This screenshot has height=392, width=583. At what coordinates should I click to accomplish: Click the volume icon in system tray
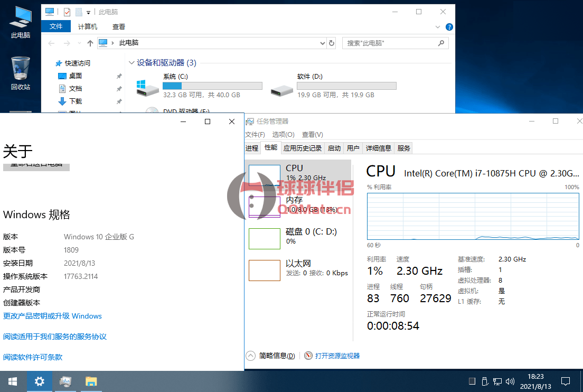tap(510, 381)
